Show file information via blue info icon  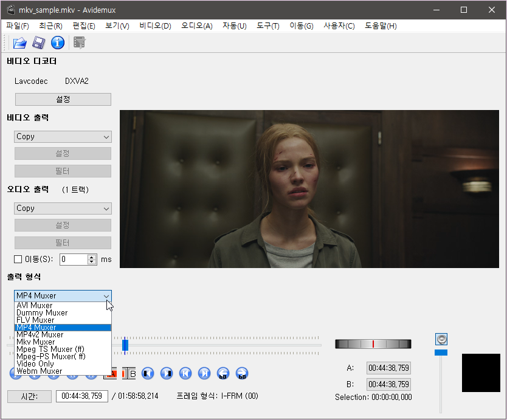(58, 43)
